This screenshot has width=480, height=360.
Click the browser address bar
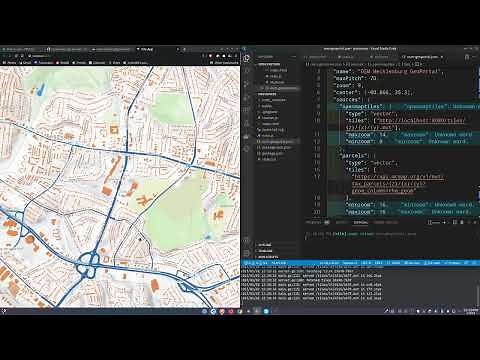[113, 56]
